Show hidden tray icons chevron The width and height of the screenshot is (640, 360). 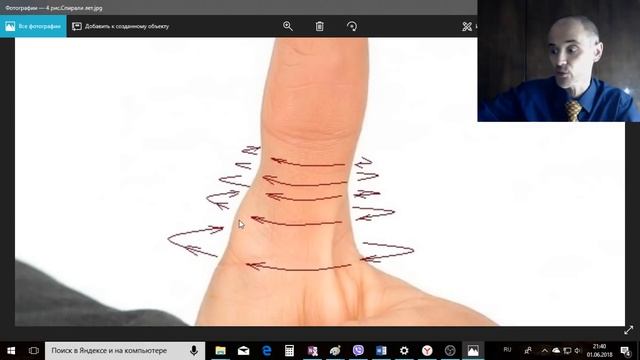[x=544, y=350]
